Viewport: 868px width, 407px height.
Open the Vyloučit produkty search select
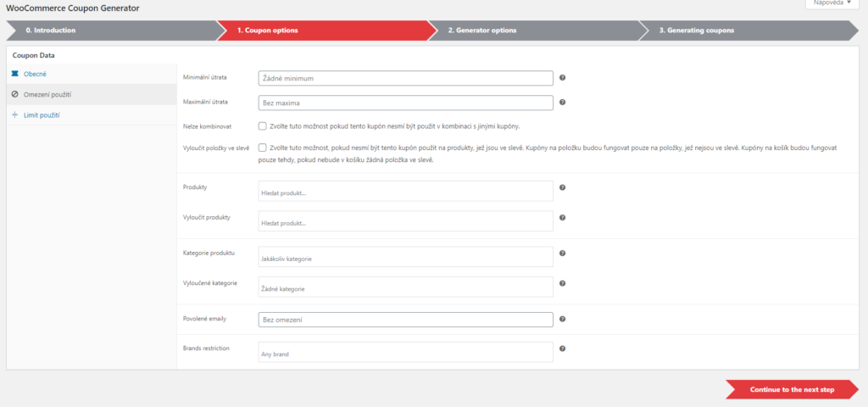coord(406,221)
